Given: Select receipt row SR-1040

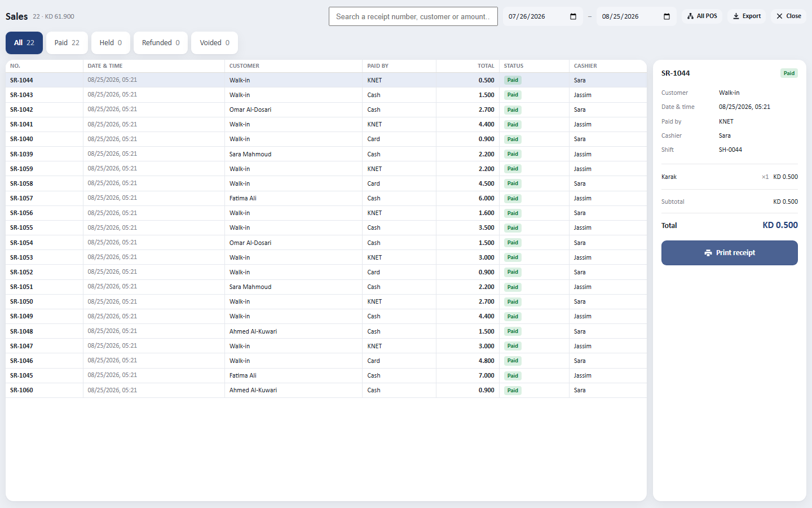Looking at the screenshot, I should pyautogui.click(x=326, y=139).
